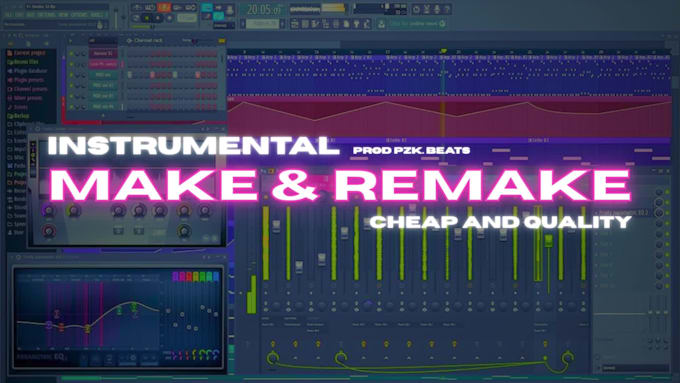Open the FILE menu

pyautogui.click(x=9, y=15)
